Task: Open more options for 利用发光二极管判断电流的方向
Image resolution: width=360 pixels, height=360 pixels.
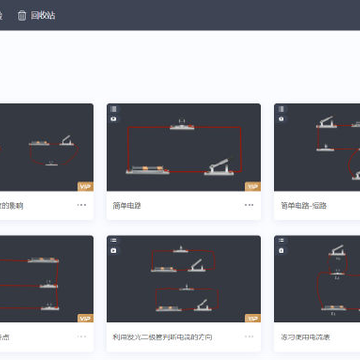Action: pyautogui.click(x=249, y=337)
